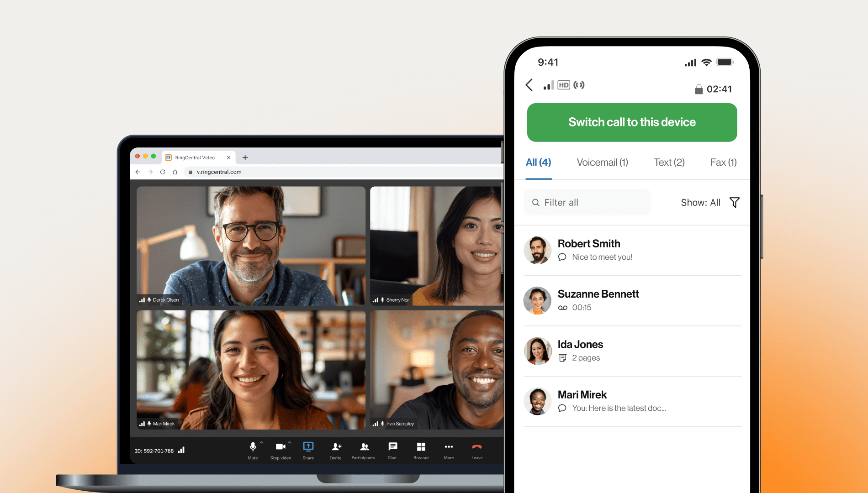
Task: Tap the filter funnel icon
Action: pyautogui.click(x=734, y=202)
